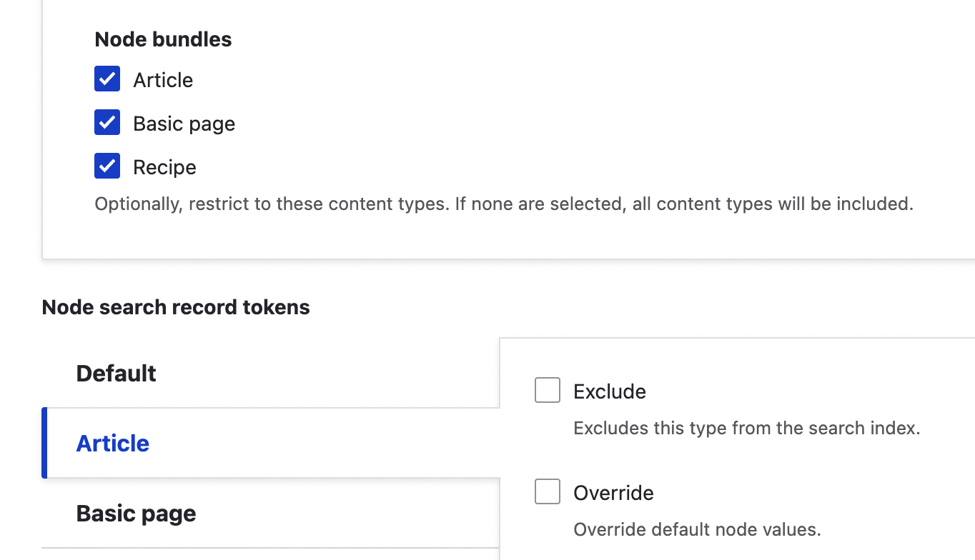Click the Exclude description about the search index
975x560 pixels.
point(747,428)
